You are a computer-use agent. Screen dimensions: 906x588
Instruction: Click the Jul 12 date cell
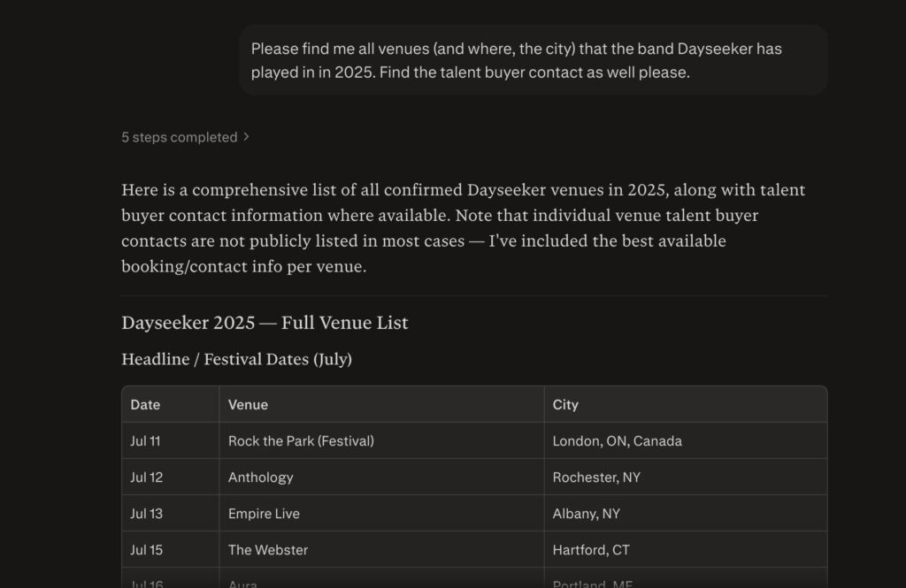[147, 477]
